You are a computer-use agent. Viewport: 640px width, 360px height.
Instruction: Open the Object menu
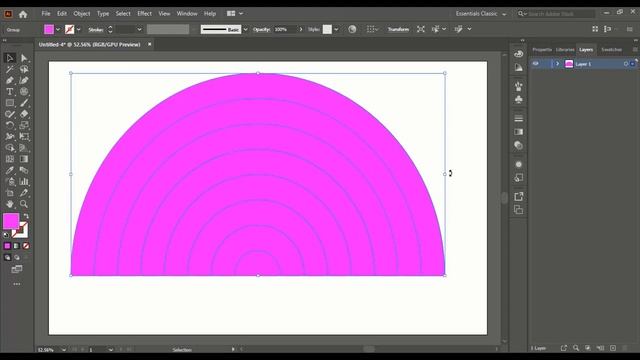tap(82, 13)
